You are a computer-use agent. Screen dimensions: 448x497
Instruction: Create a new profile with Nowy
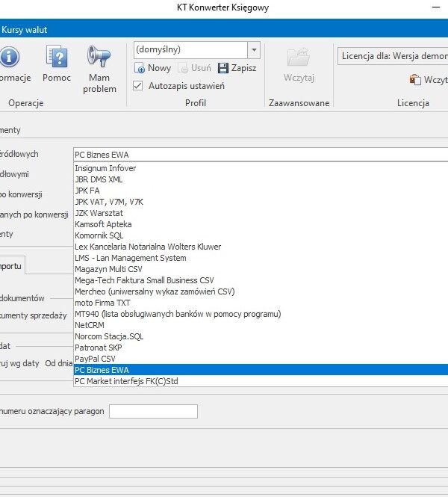tap(152, 68)
